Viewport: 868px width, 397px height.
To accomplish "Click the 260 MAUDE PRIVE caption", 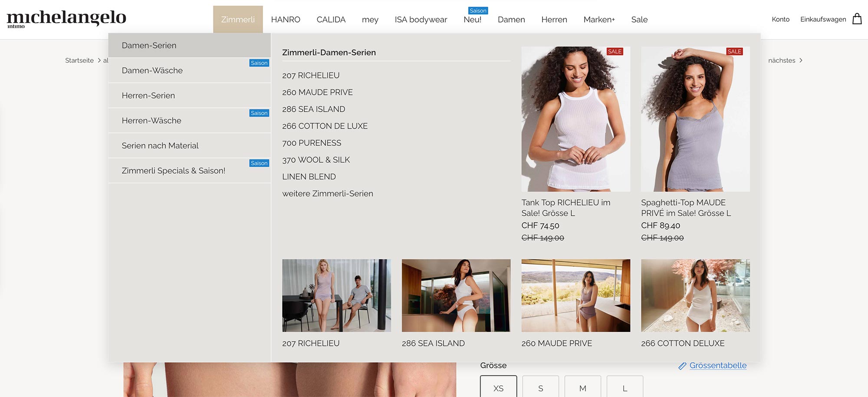I will (557, 343).
